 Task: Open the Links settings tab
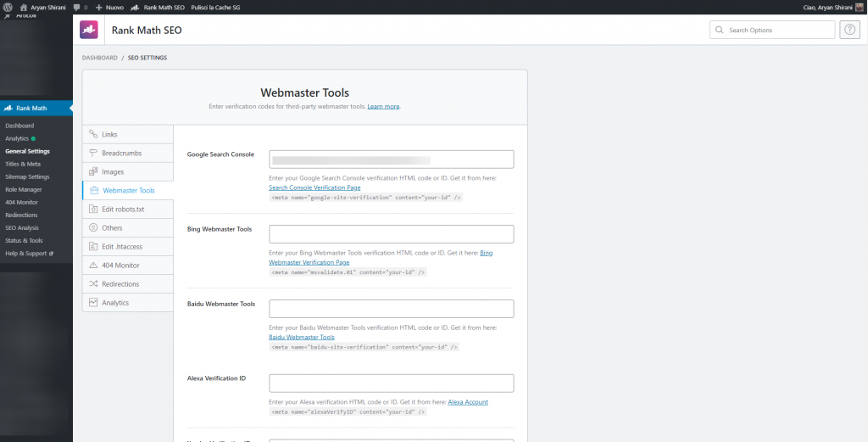point(109,134)
